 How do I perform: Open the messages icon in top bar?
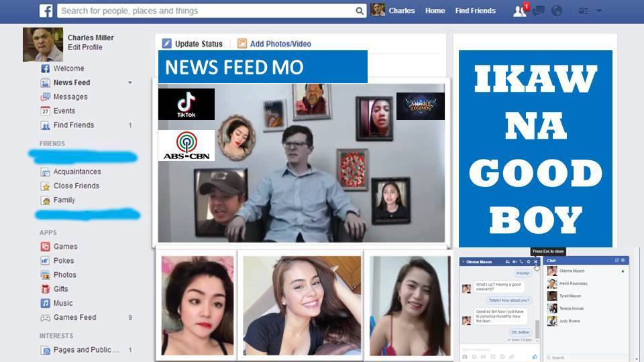tap(538, 11)
